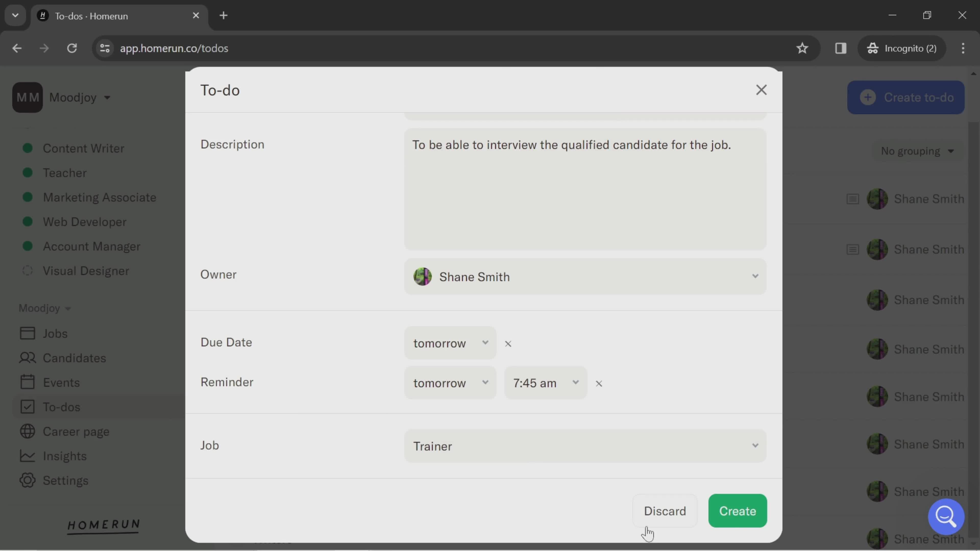This screenshot has height=551, width=980.
Task: Discard the to-do
Action: pos(665,511)
